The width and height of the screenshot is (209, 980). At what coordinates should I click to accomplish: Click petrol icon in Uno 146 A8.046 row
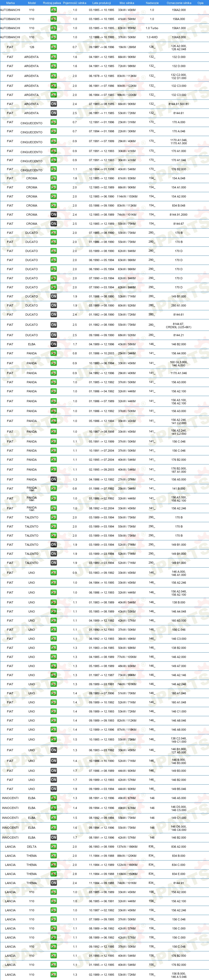tap(54, 721)
